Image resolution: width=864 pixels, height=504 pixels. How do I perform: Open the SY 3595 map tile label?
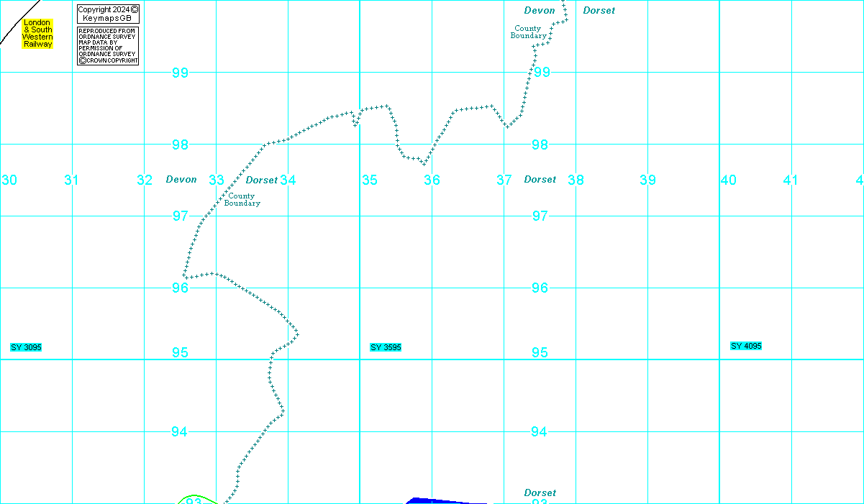tap(386, 347)
